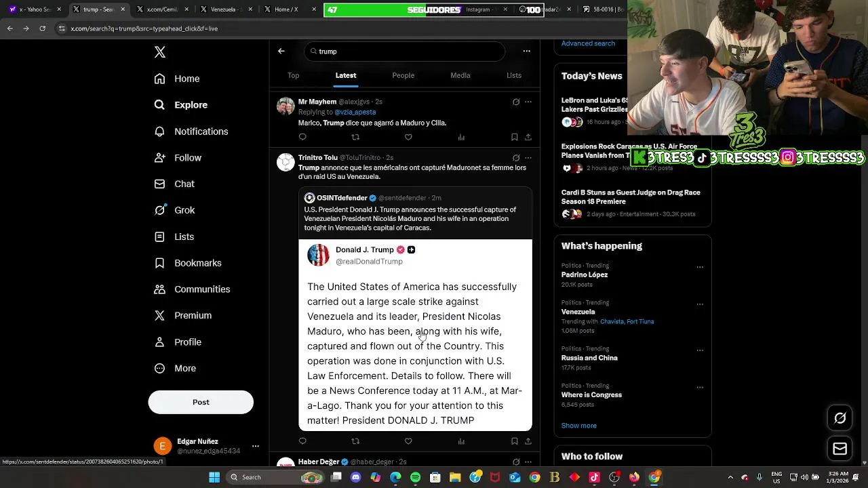Screen dimensions: 868x488
Task: Click the X logo in sidebar
Action: [x=160, y=52]
